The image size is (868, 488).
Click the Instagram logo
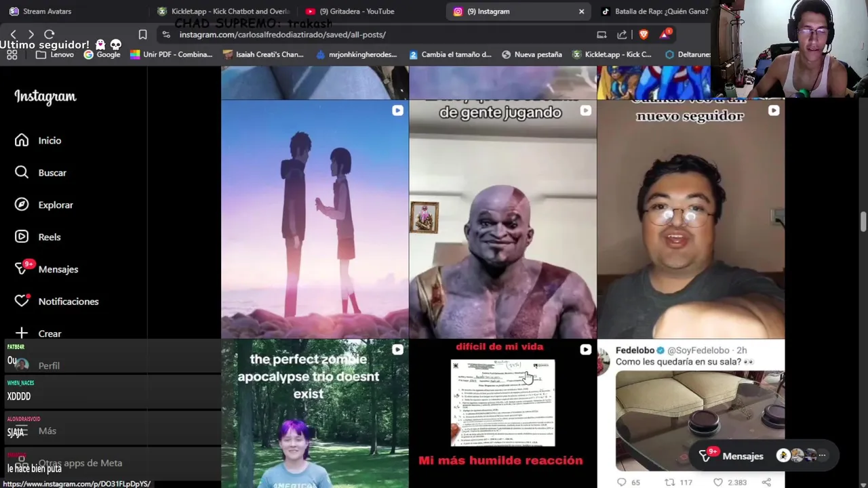pos(45,97)
